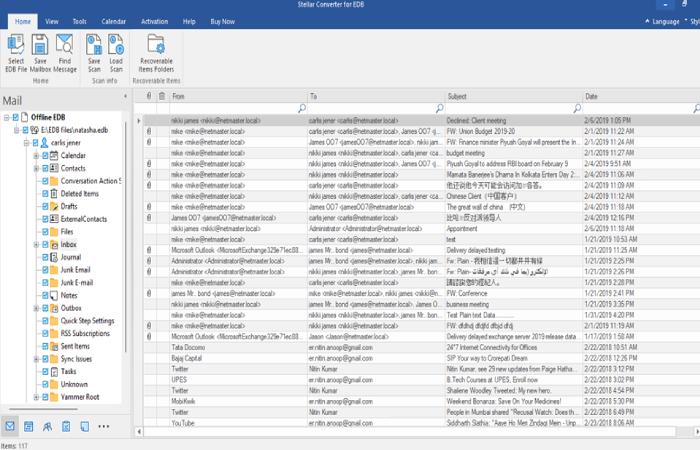
Task: Click search magnifier in From filter
Action: tap(302, 108)
